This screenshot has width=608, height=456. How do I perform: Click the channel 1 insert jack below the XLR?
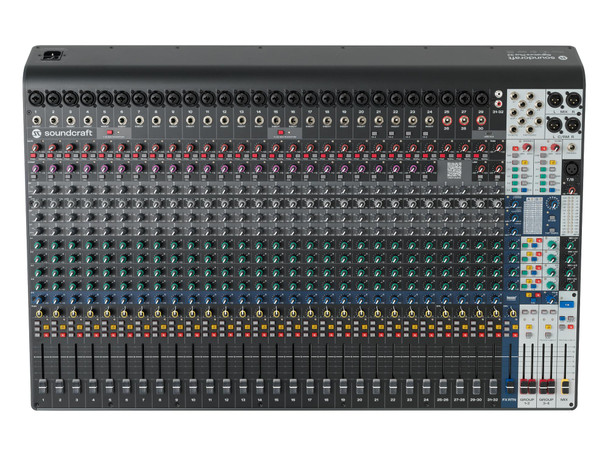[36, 120]
